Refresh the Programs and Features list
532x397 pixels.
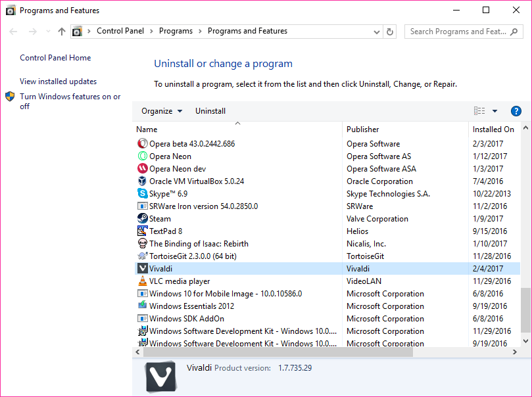[x=390, y=32]
